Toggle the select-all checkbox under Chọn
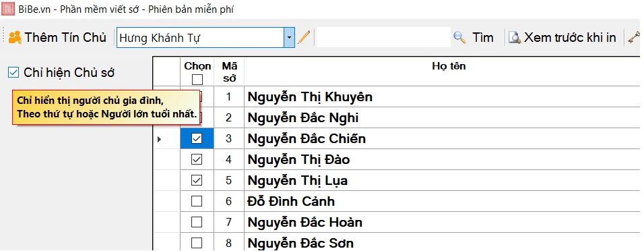The image size is (644, 251). [197, 79]
